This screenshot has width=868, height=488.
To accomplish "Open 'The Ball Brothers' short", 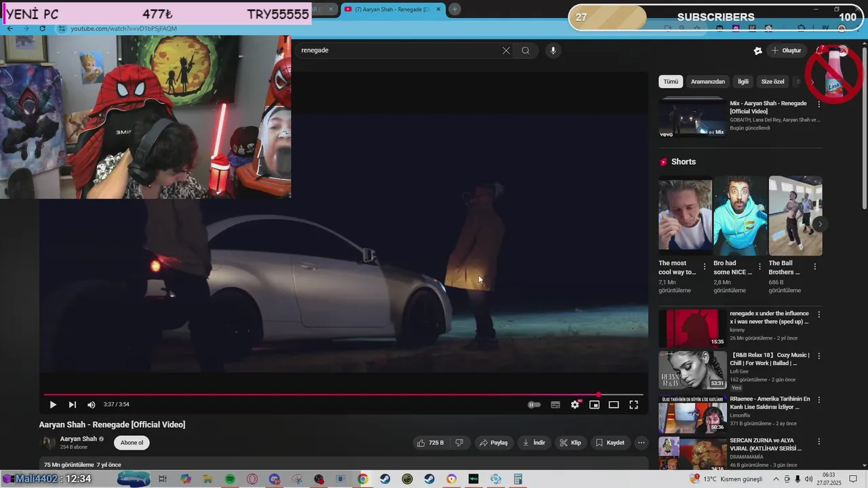I will tap(795, 216).
